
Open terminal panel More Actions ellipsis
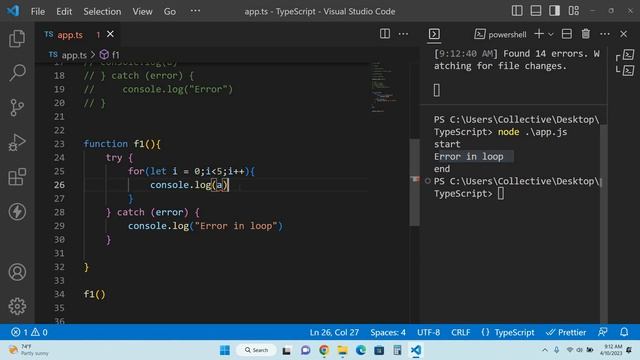[x=605, y=34]
